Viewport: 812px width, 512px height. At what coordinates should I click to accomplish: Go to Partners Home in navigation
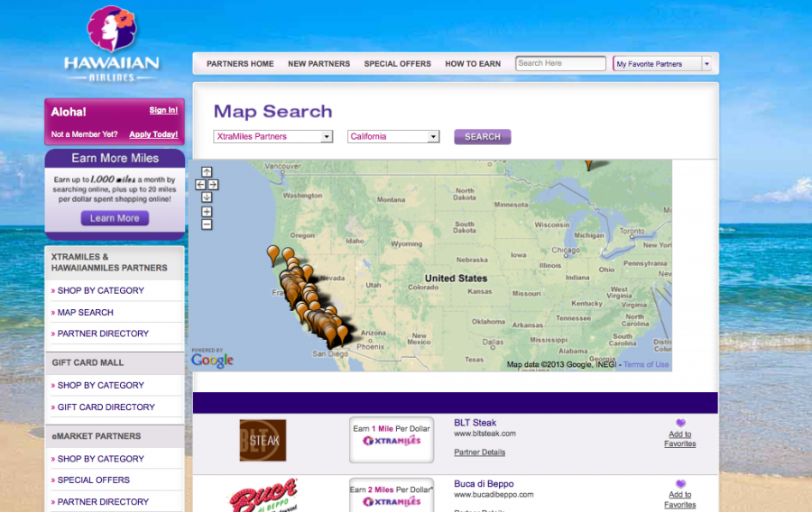(240, 64)
